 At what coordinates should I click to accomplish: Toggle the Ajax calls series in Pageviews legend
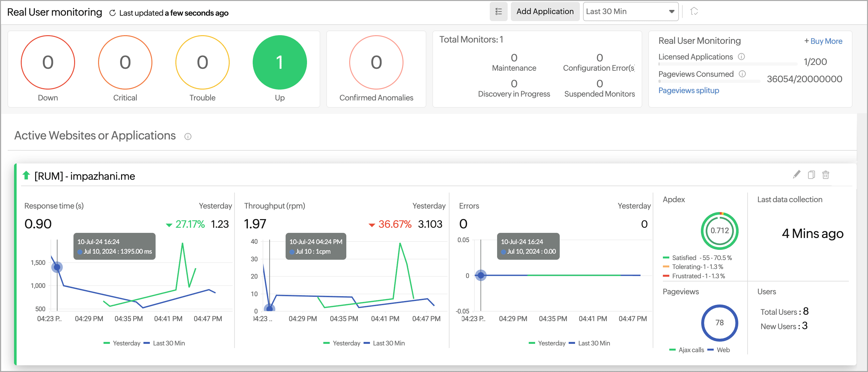[691, 350]
